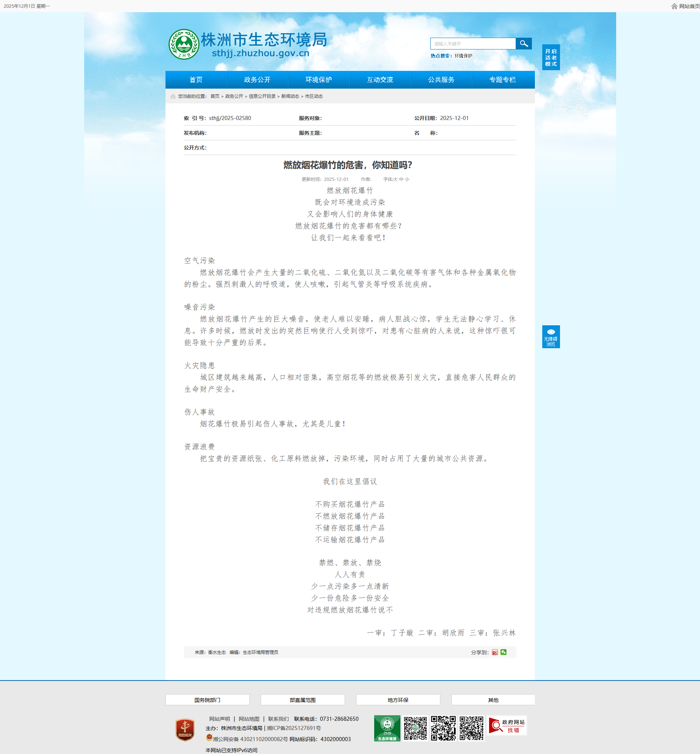Image resolution: width=700 pixels, height=754 pixels.
Task: Expand the 部直属范围 links list
Action: tap(302, 700)
